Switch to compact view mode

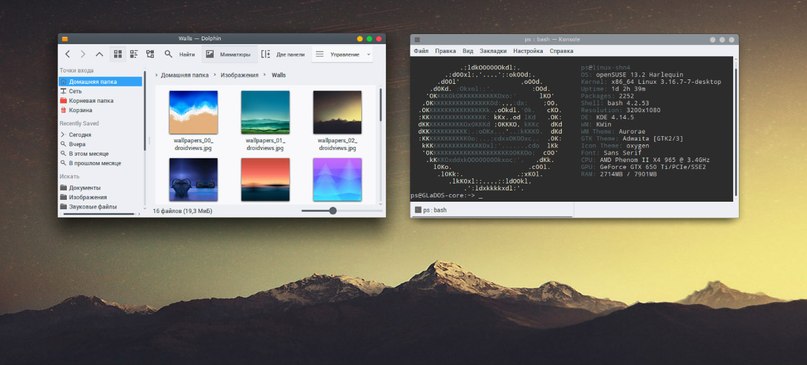[134, 54]
